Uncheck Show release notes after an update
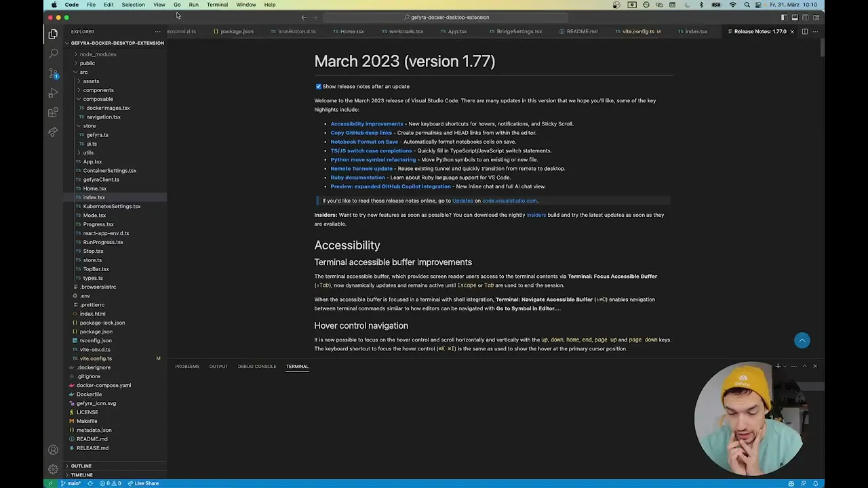This screenshot has height=488, width=868. click(318, 87)
